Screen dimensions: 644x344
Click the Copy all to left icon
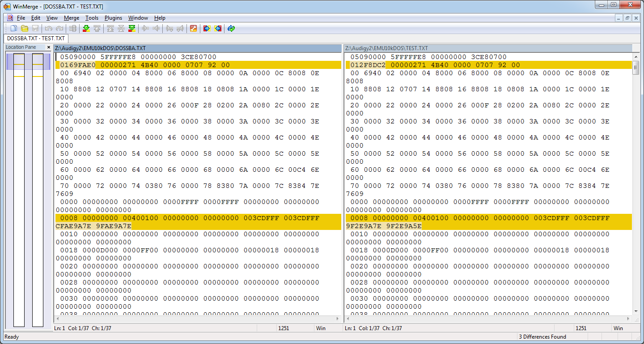pyautogui.click(x=218, y=29)
